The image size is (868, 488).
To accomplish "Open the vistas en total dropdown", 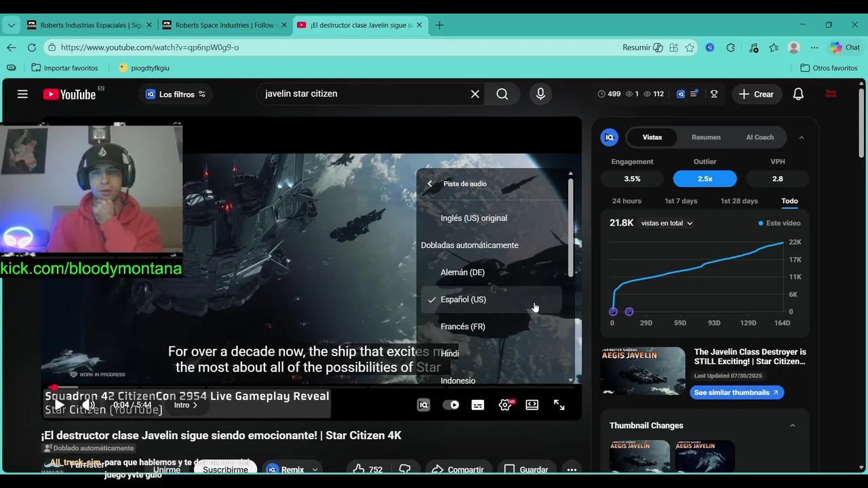I will pos(667,223).
